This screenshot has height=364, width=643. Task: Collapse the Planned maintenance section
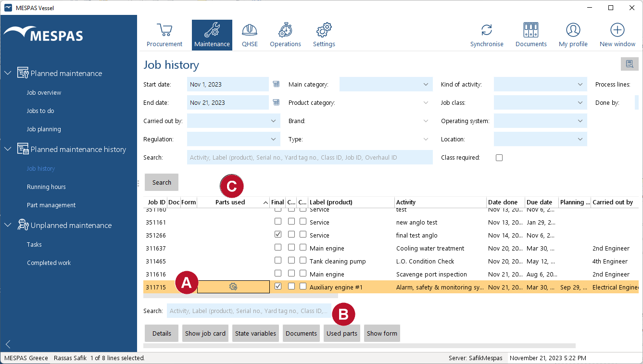8,73
